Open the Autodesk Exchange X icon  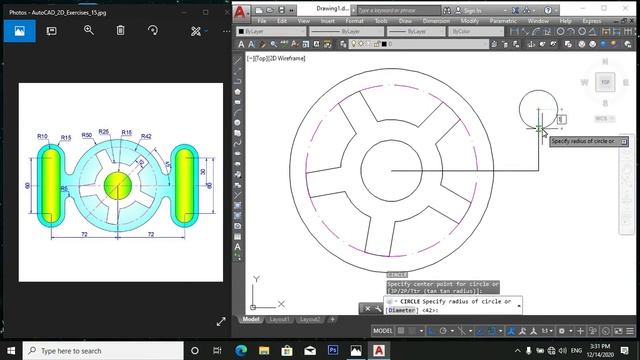tap(516, 10)
